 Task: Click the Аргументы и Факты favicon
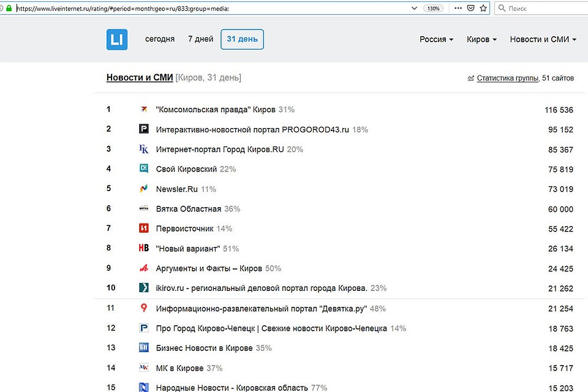(x=143, y=268)
